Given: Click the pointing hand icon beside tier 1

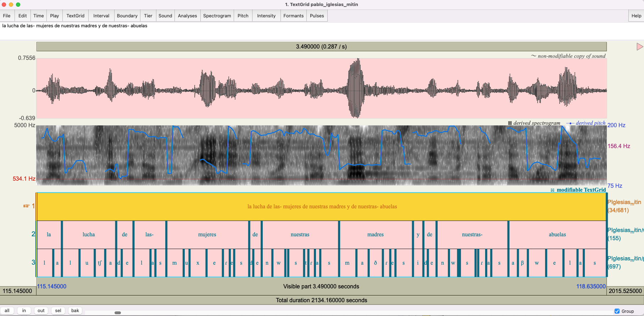Looking at the screenshot, I should 26,206.
